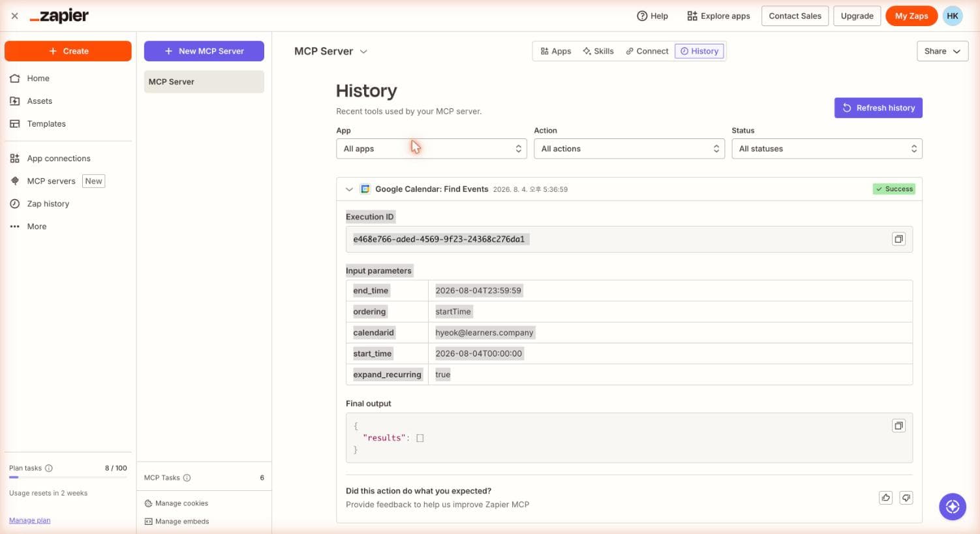Click the MCP Tasks info icon
The width and height of the screenshot is (980, 534).
187,478
